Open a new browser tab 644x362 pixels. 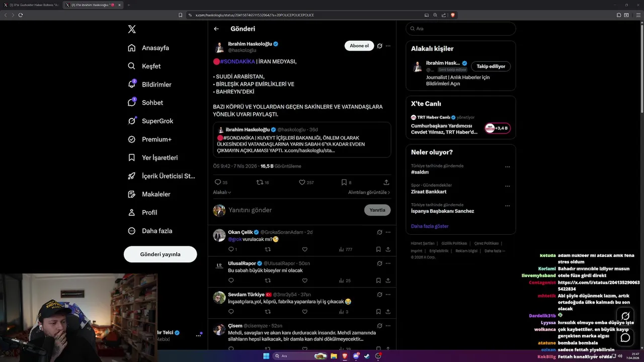click(x=128, y=5)
